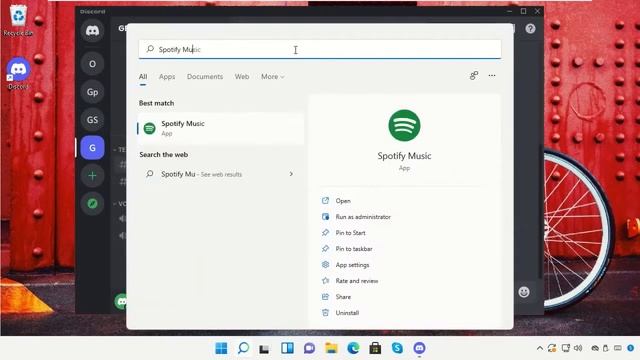The width and height of the screenshot is (640, 360).
Task: Choose Run as administrator
Action: pos(363,217)
